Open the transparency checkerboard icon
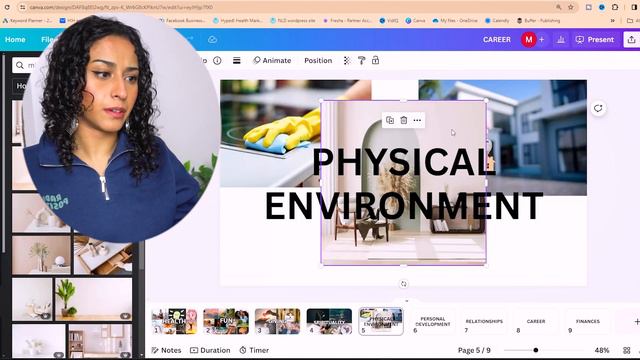 tap(347, 60)
